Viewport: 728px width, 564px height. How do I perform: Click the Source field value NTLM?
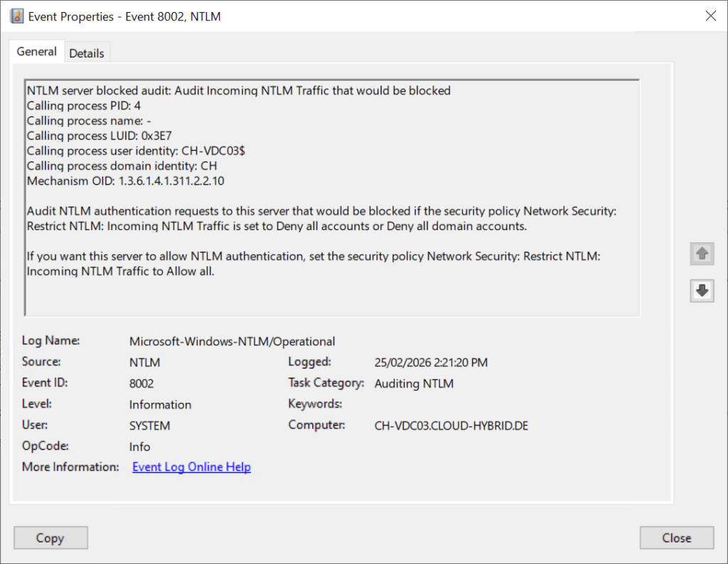144,362
